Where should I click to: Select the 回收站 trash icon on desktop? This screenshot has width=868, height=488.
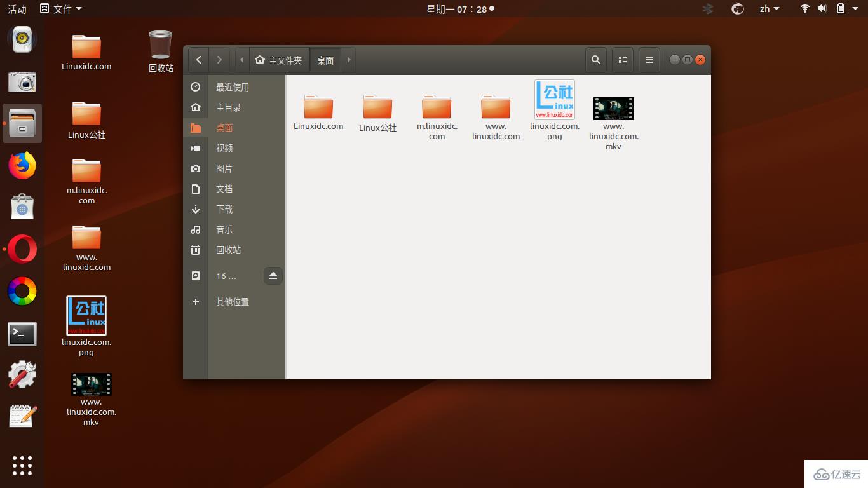160,45
